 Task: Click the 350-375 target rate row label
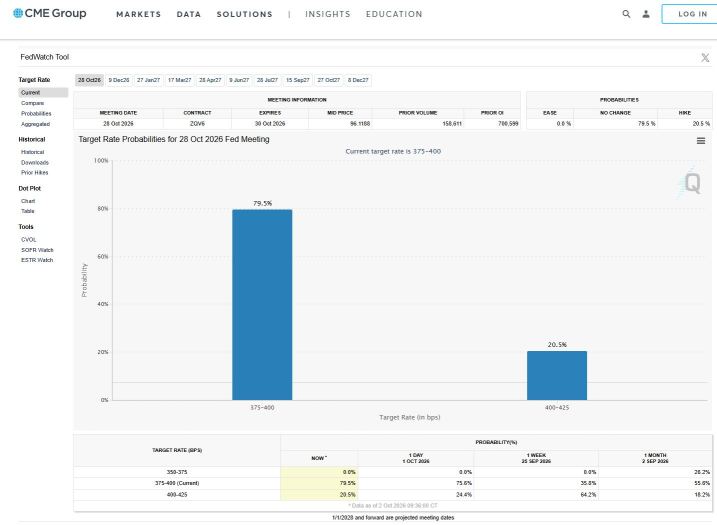click(x=177, y=472)
